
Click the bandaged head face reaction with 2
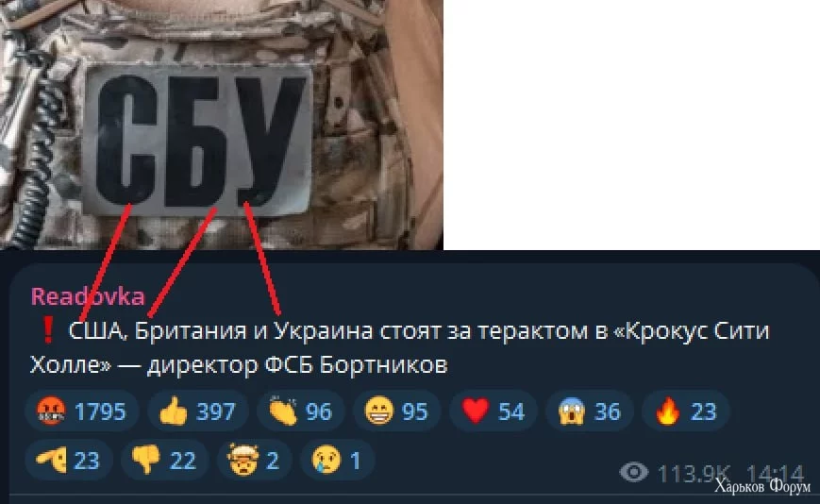[254, 460]
